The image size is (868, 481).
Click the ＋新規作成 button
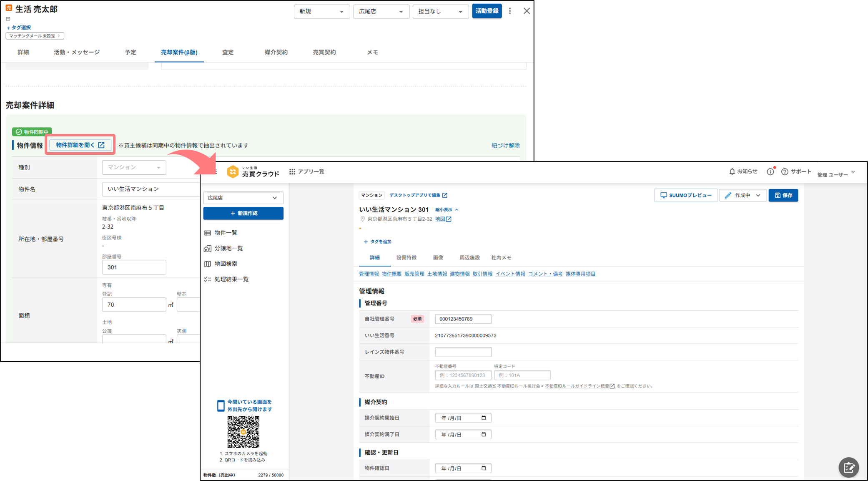pos(243,213)
